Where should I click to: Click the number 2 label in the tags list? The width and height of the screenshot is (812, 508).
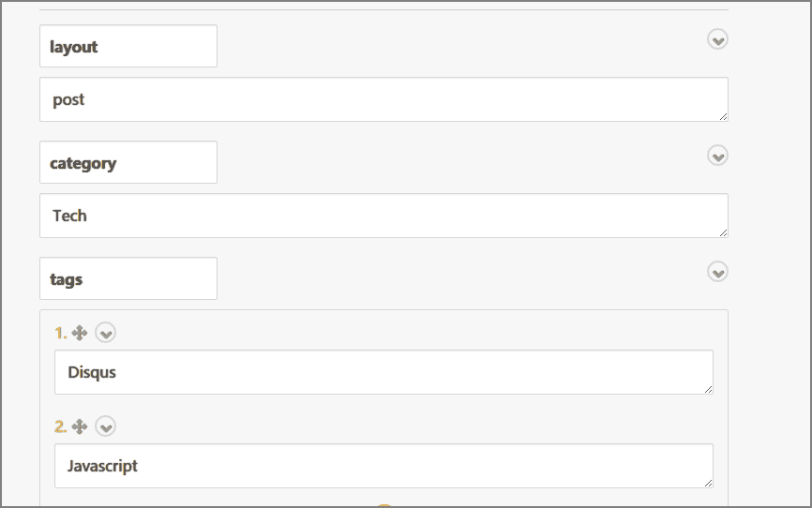coord(61,427)
